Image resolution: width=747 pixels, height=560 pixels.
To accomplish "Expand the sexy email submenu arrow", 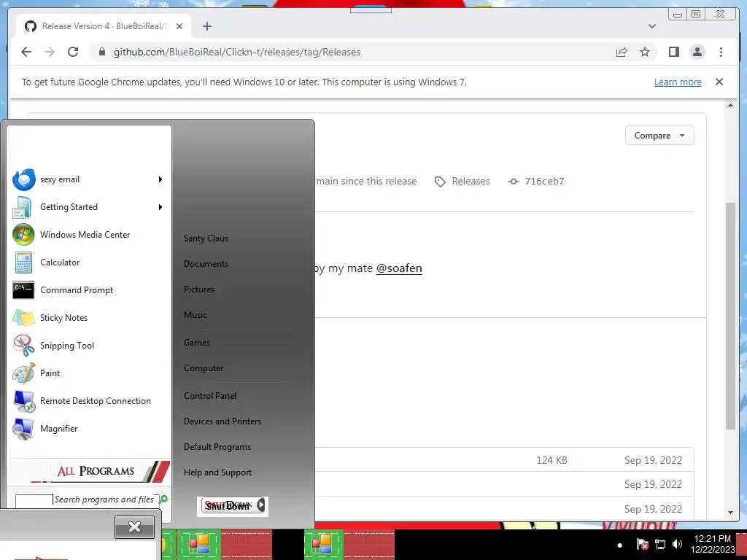I will pos(160,179).
